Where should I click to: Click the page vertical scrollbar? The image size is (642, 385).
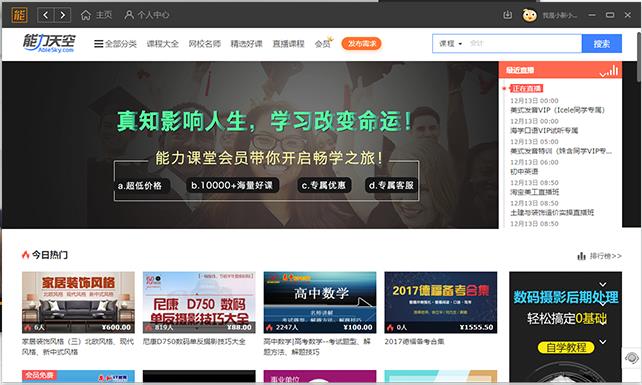click(639, 57)
